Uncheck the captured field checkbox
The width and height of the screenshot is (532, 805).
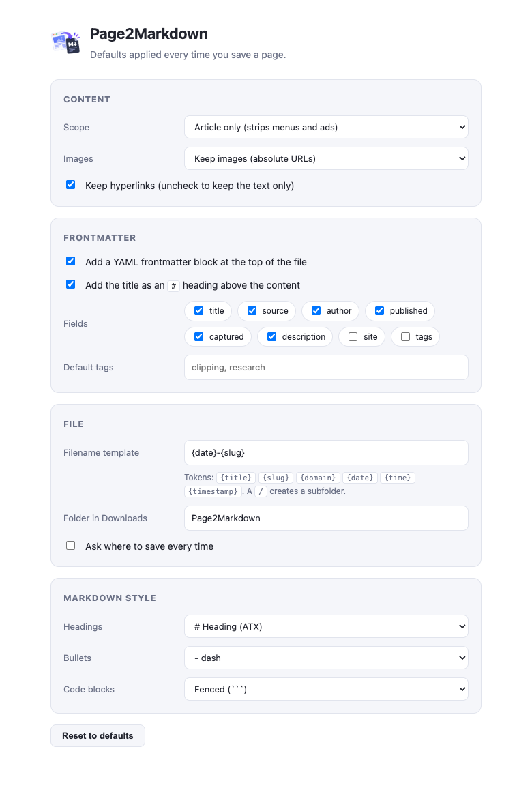point(198,337)
